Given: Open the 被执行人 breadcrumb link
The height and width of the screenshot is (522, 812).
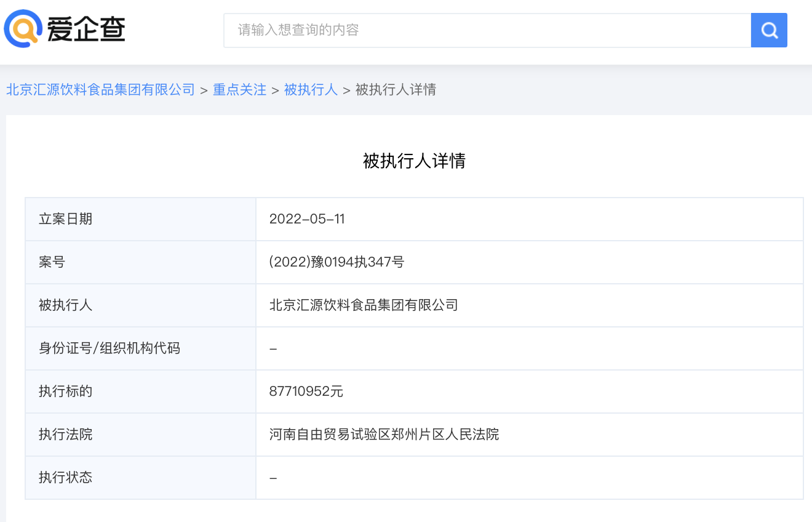Looking at the screenshot, I should 311,89.
